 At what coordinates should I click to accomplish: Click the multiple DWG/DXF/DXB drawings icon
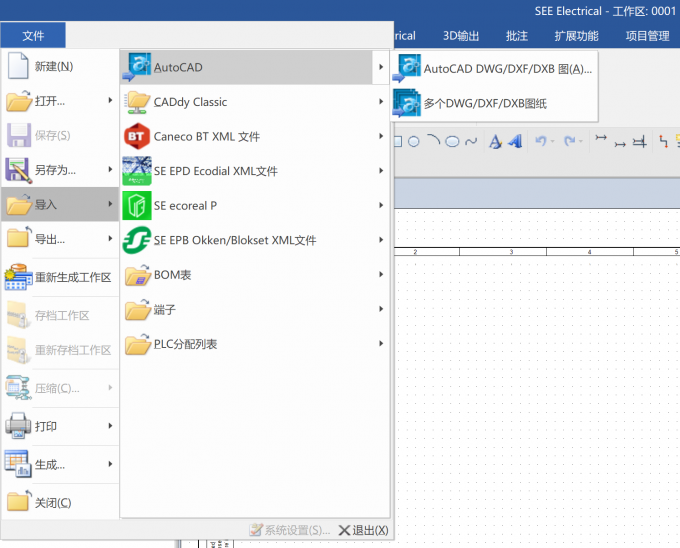pyautogui.click(x=407, y=103)
